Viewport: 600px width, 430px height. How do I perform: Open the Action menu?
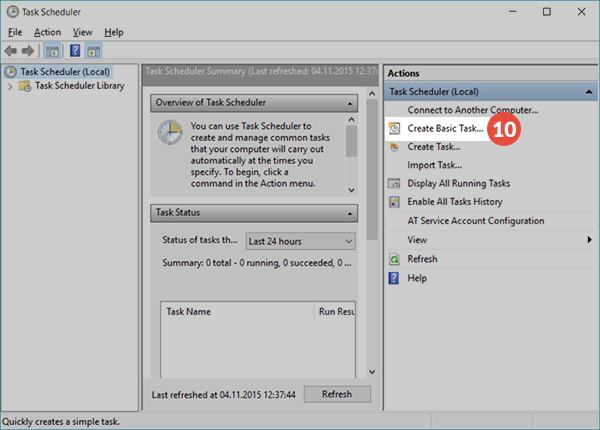47,33
